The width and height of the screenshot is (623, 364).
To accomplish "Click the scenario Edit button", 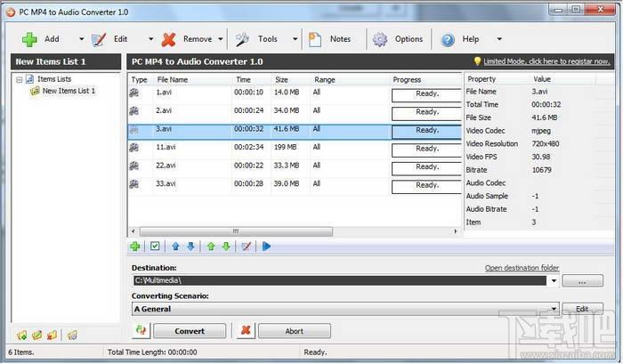I will click(582, 309).
